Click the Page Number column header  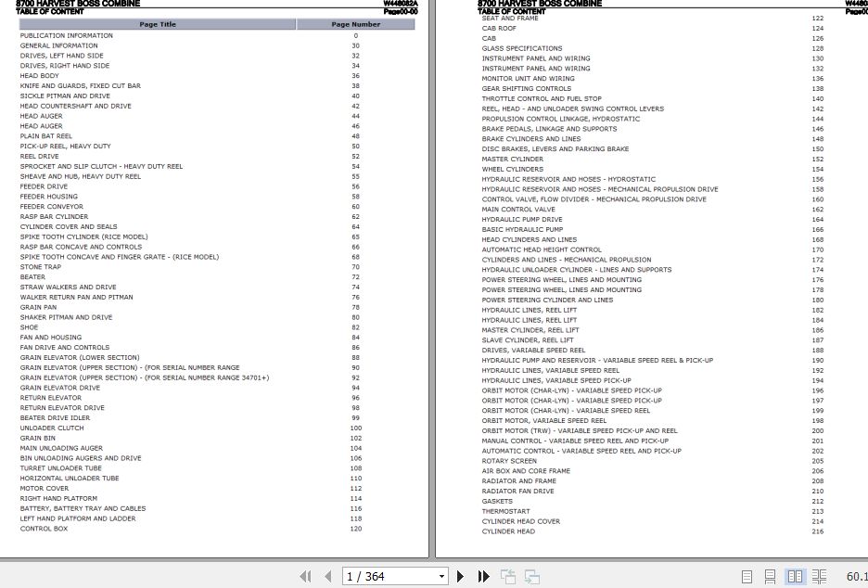355,24
